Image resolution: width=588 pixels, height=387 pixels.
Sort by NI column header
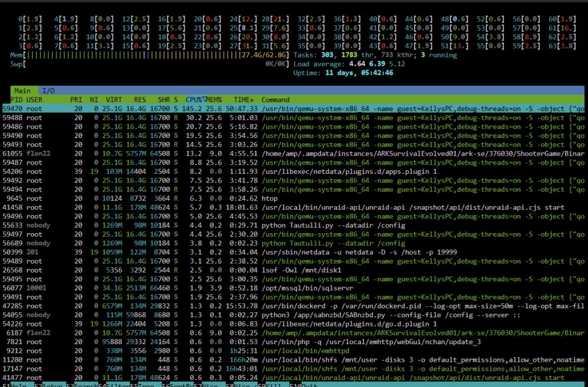click(x=93, y=100)
